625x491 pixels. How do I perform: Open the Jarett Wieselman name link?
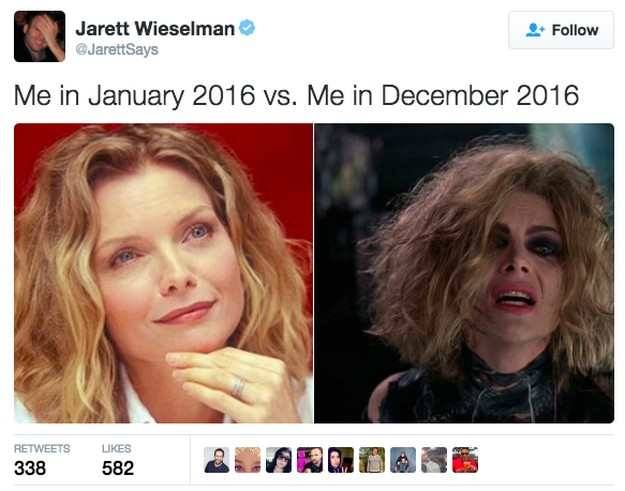click(x=155, y=28)
